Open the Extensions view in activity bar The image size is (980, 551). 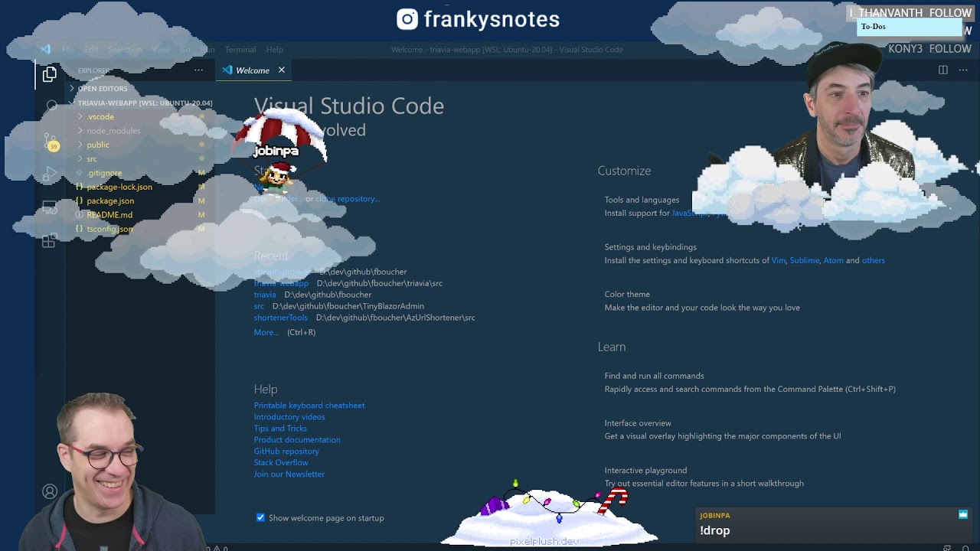pos(50,241)
